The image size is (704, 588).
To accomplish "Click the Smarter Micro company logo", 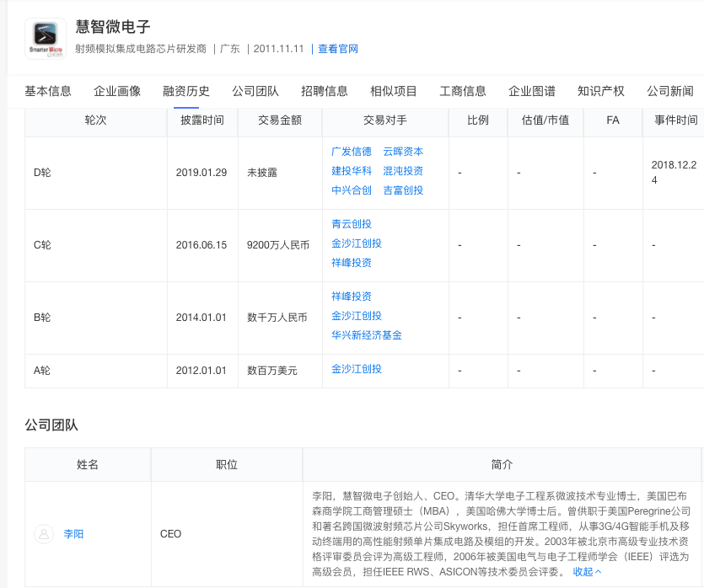I will [46, 39].
